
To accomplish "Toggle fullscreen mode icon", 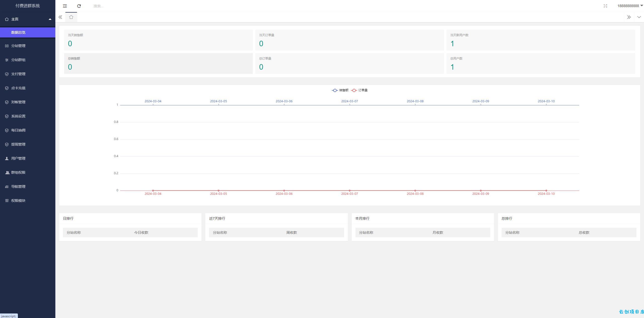I will [x=605, y=6].
